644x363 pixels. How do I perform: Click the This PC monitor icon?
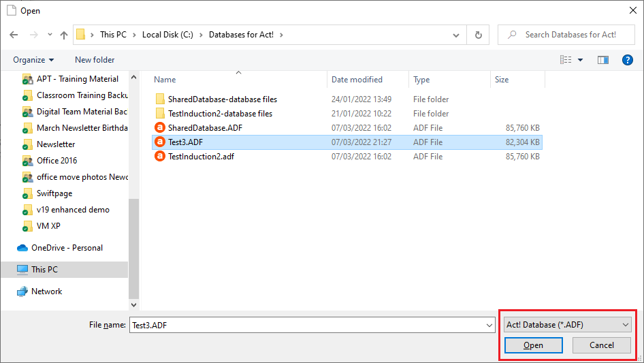click(22, 269)
